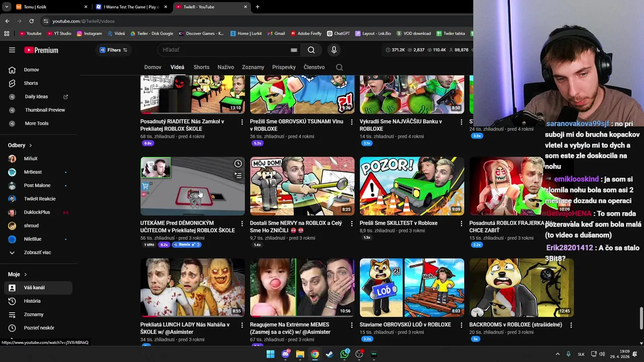
Task: Switch to the Príspevky channel tab
Action: click(284, 67)
